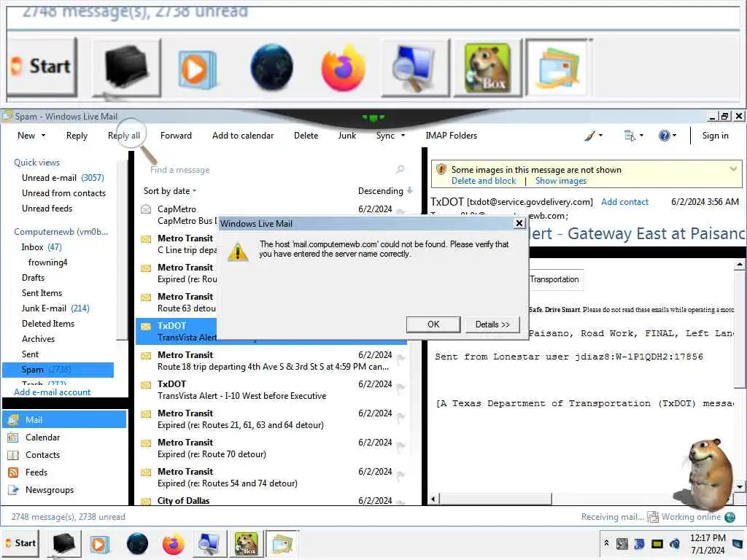Screen dimensions: 747x560
Task: Click reading pane horizontal scrollbar left arrow
Action: click(433, 499)
